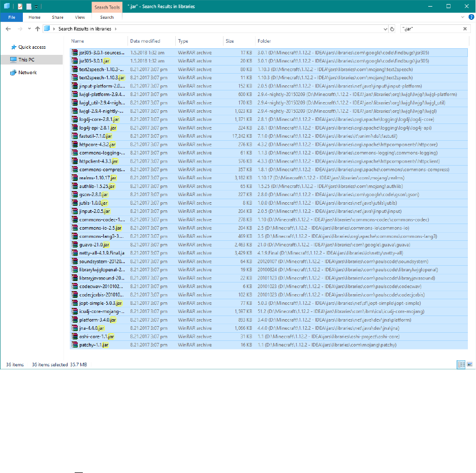Open the File menu tab
This screenshot has width=476, height=473.
(x=12, y=17)
